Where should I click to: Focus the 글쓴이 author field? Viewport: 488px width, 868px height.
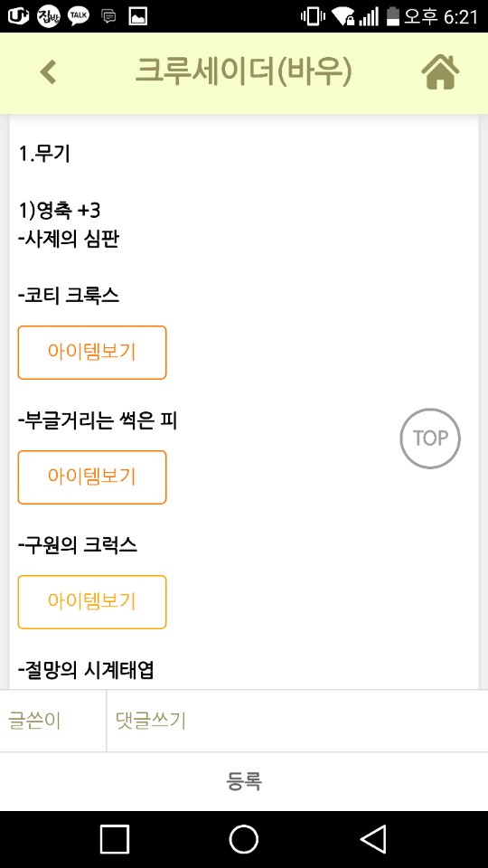click(x=53, y=721)
